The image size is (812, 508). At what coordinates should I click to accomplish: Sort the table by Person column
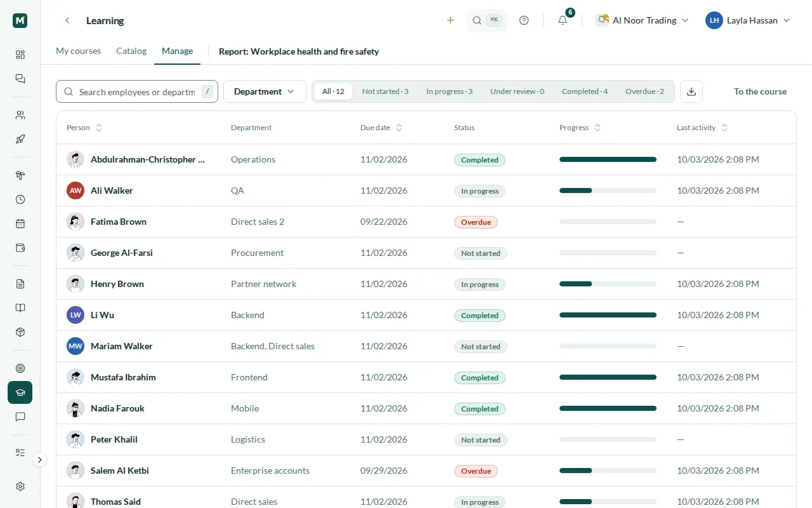click(x=84, y=128)
